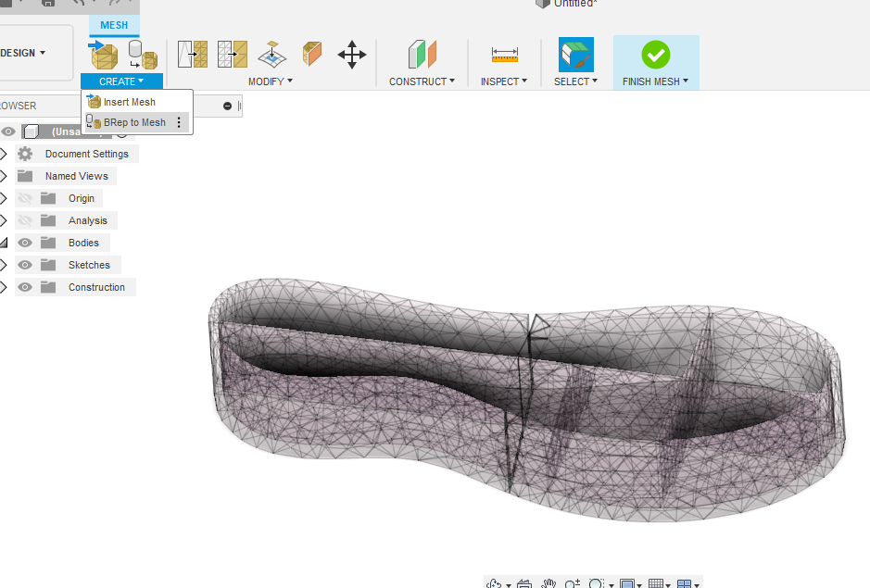Switch to the MESH tab

[x=114, y=25]
